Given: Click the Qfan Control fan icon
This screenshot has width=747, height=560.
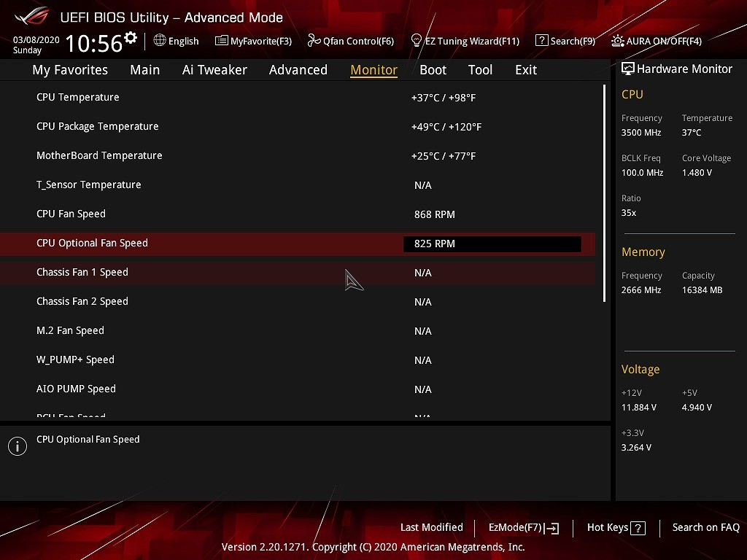Looking at the screenshot, I should 314,41.
